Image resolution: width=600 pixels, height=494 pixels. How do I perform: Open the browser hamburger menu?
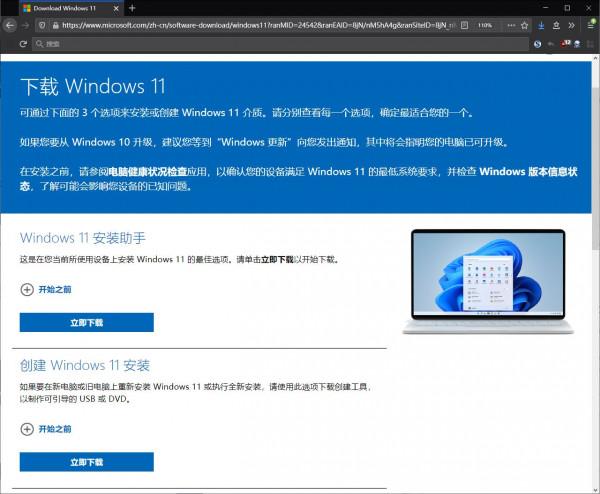[x=591, y=25]
